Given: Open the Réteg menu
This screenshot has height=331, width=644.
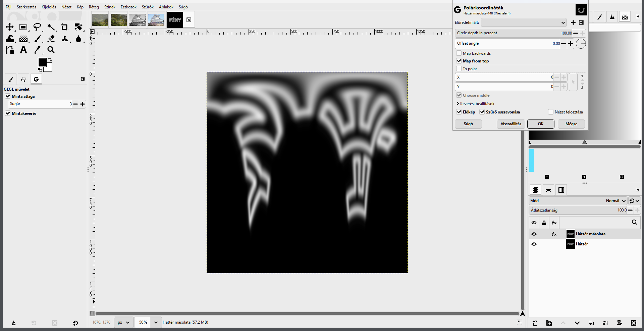Looking at the screenshot, I should pyautogui.click(x=94, y=7).
